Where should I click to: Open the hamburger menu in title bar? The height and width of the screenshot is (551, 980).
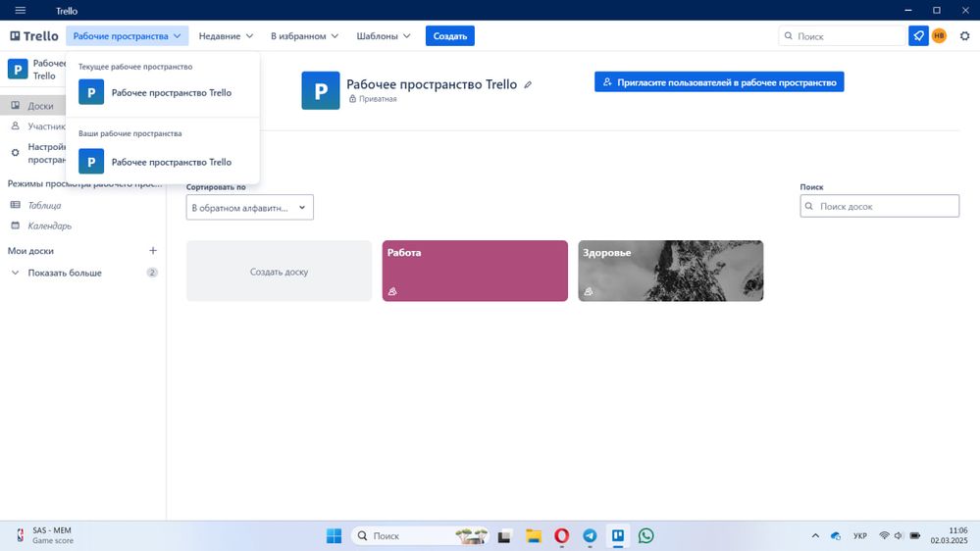(20, 10)
